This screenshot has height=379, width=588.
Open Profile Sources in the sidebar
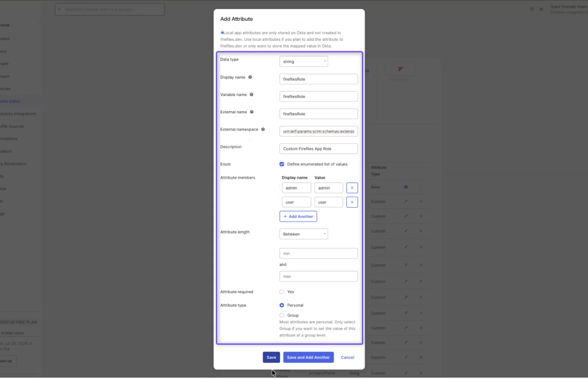[x=12, y=126]
